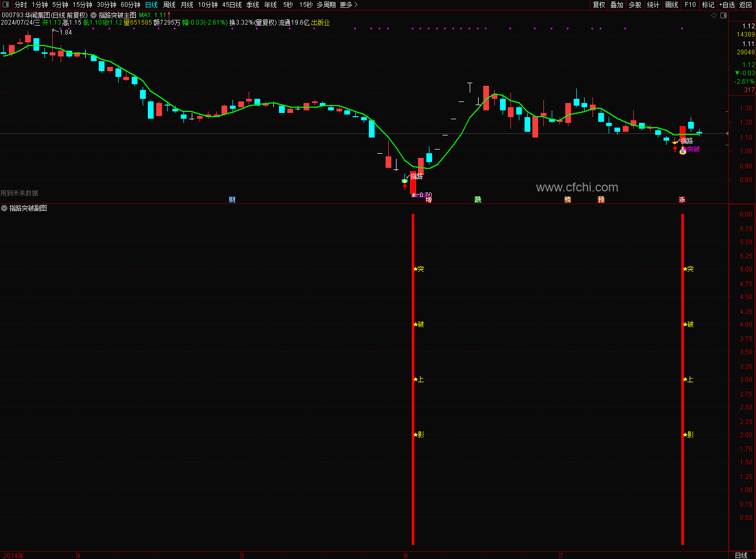Switch to 季线 chart
Screen dimensions: 756x559
pyautogui.click(x=253, y=5)
